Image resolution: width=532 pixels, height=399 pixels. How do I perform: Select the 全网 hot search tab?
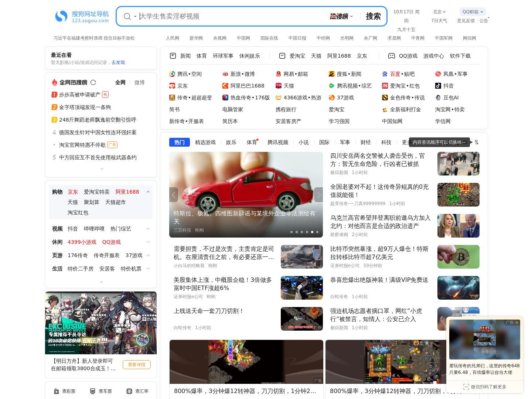click(x=120, y=82)
